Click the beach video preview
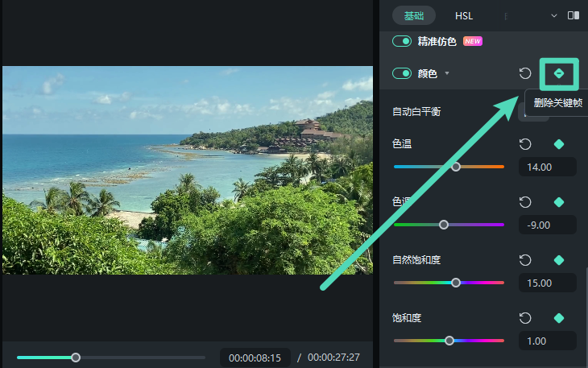Screen dimensions: 588x368 [x=188, y=170]
